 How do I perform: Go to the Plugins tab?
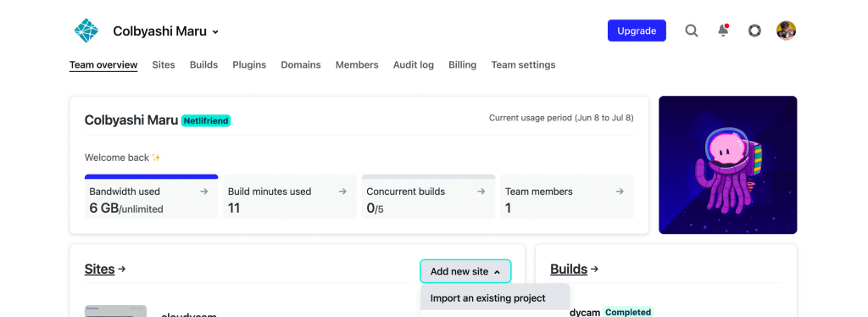click(x=249, y=64)
